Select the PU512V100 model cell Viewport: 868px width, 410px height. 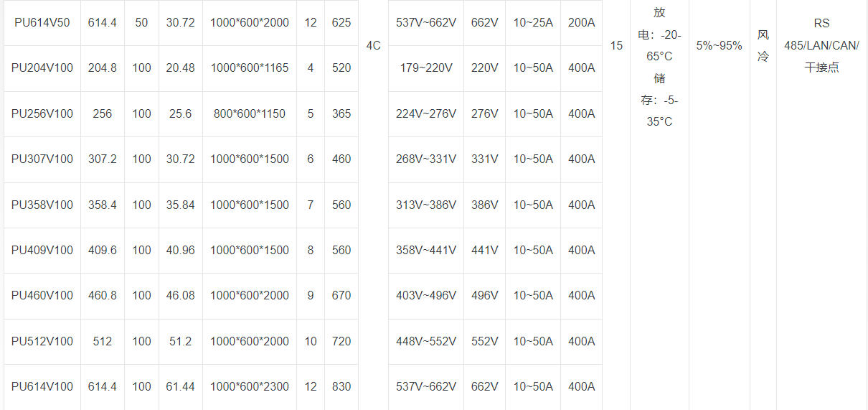pos(42,341)
